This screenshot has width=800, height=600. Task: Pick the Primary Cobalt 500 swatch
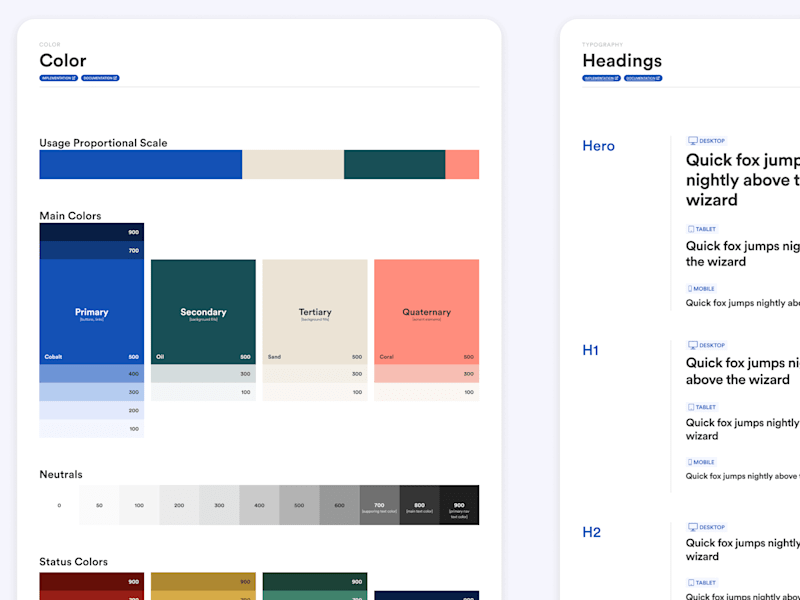[92, 312]
